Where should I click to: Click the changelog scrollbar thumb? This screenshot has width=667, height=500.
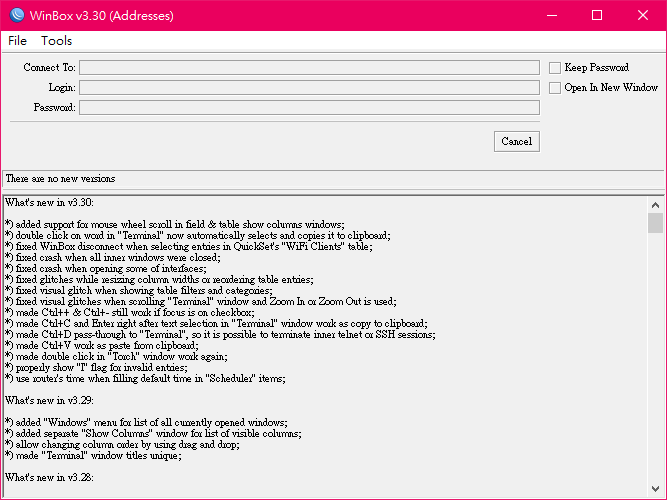[x=655, y=223]
